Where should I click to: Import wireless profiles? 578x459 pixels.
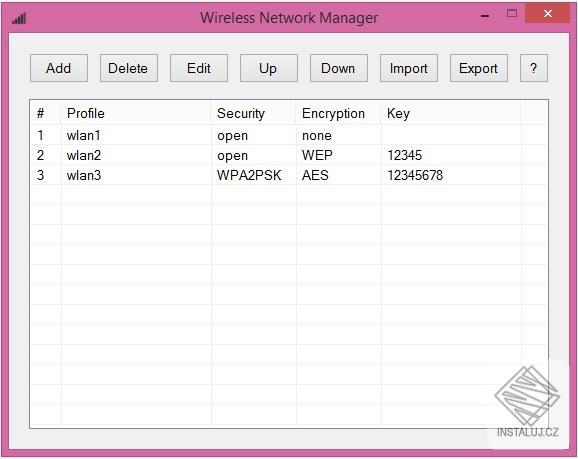[409, 68]
